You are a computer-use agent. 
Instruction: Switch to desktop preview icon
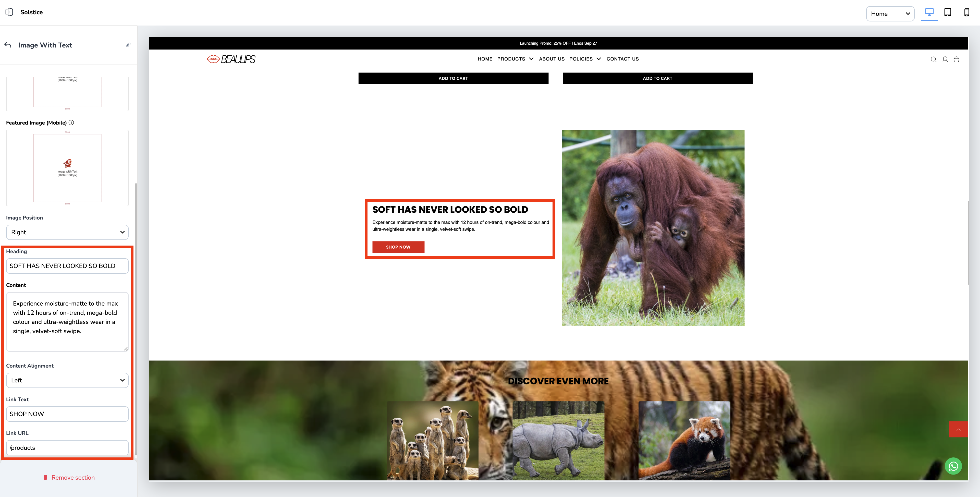tap(929, 12)
